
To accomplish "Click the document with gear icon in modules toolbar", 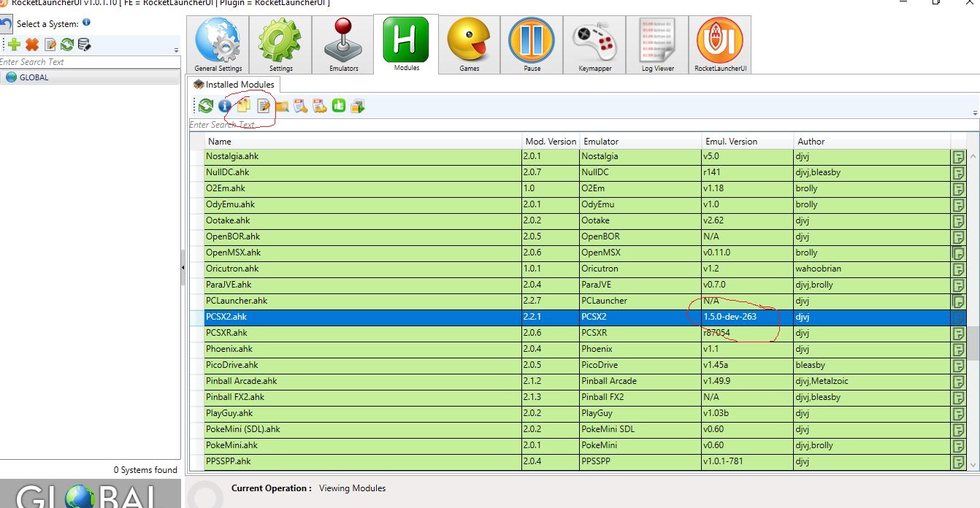I will tap(319, 107).
